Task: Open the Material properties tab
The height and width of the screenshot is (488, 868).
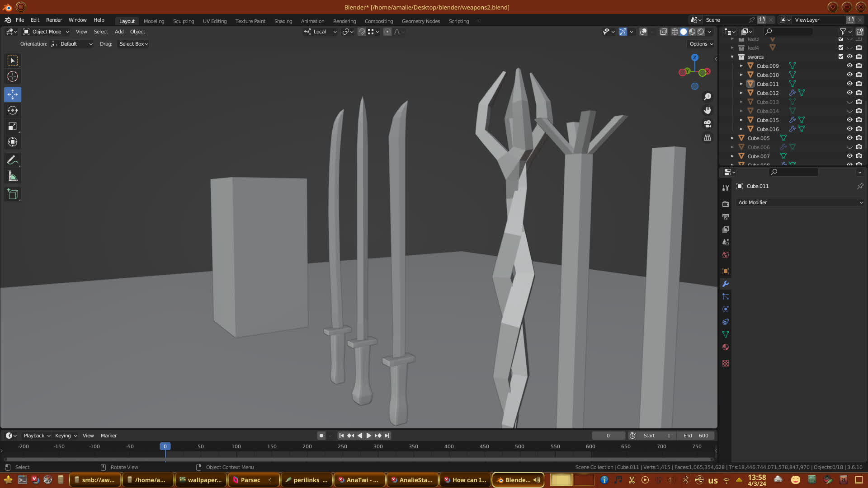Action: pyautogui.click(x=726, y=347)
